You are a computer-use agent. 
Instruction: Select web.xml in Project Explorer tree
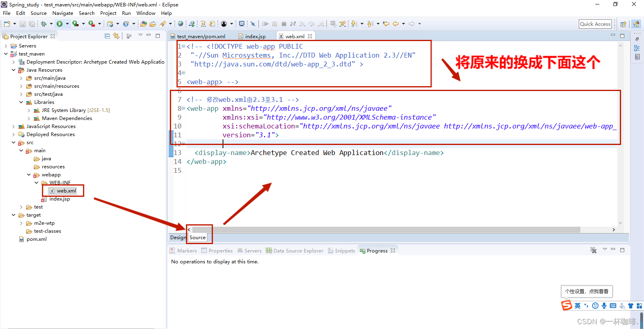coord(63,190)
